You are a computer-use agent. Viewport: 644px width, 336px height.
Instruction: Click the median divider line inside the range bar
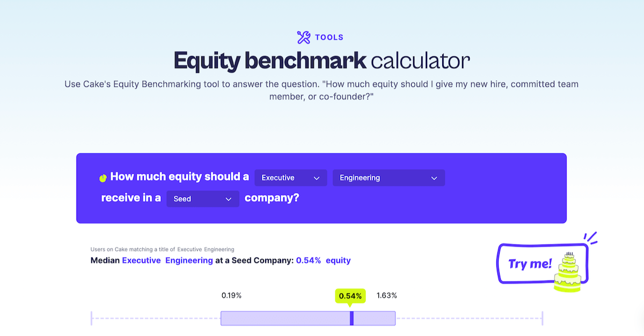pyautogui.click(x=352, y=318)
